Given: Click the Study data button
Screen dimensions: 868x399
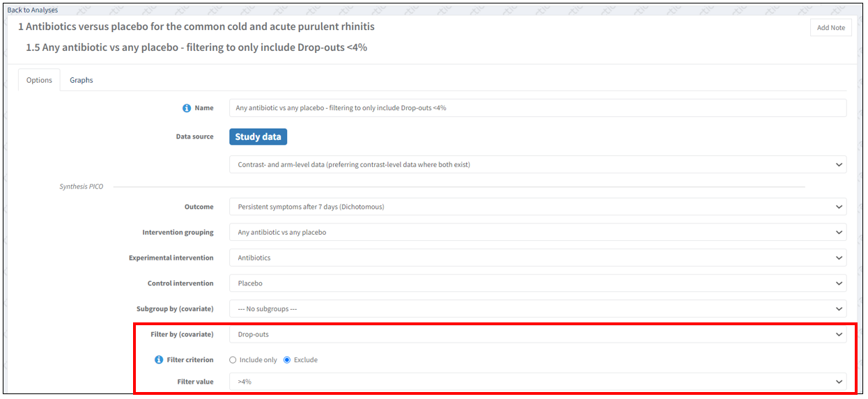Looking at the screenshot, I should click(258, 136).
